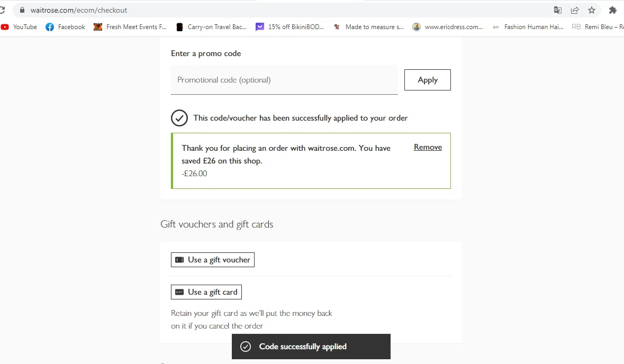Image resolution: width=624 pixels, height=364 pixels.
Task: Open Carry-on Travel Bac bookmark
Action: coord(212,27)
